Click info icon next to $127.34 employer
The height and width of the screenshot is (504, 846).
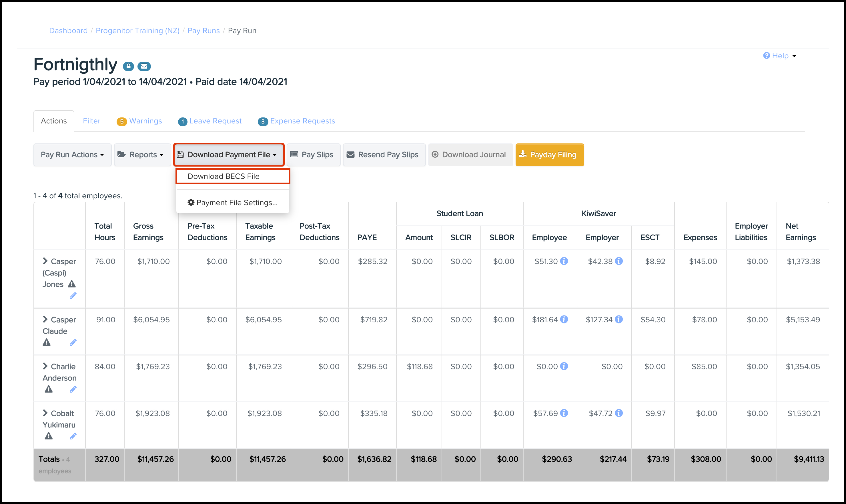[619, 320]
